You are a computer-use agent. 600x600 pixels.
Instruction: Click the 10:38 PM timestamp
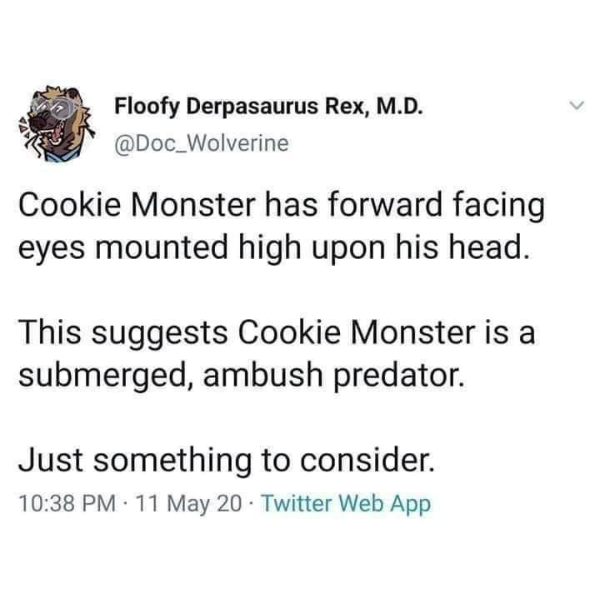pyautogui.click(x=67, y=503)
